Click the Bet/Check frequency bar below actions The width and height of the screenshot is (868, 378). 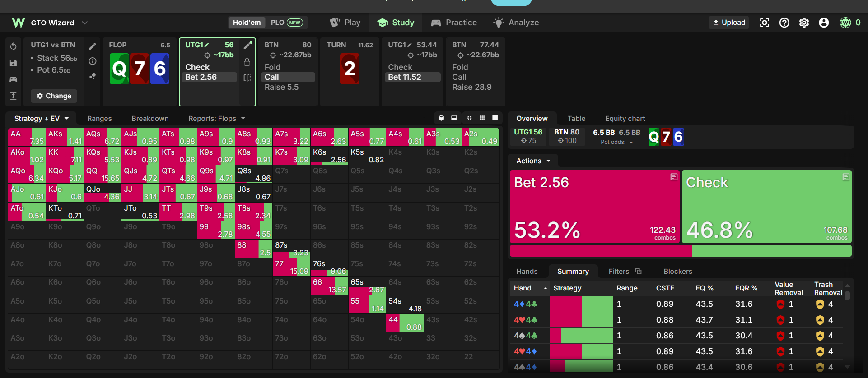pyautogui.click(x=681, y=251)
